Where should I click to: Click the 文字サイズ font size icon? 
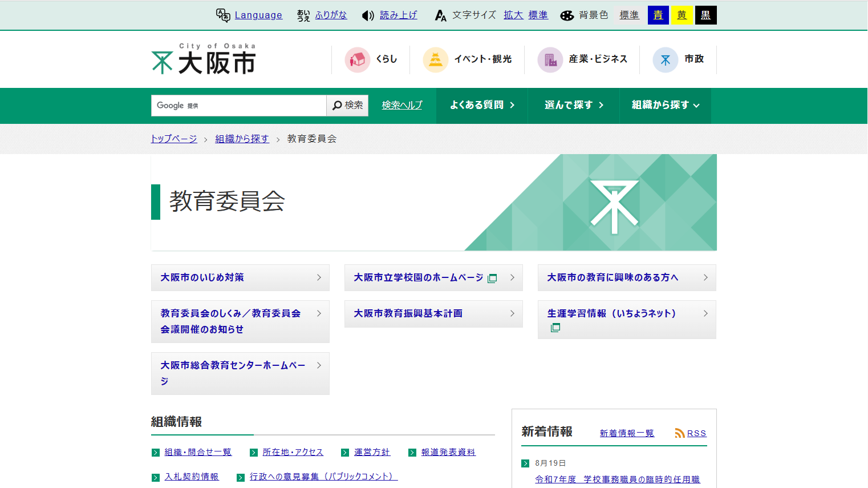click(x=440, y=15)
